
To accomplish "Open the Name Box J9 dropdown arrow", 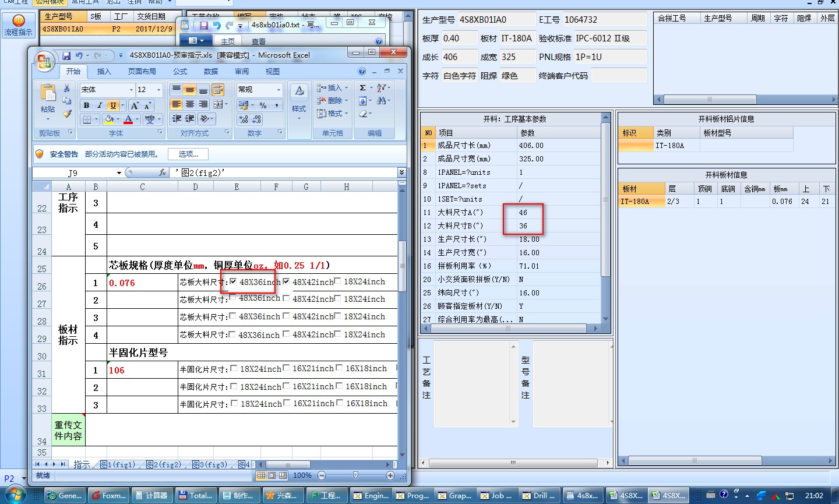I will tap(119, 173).
